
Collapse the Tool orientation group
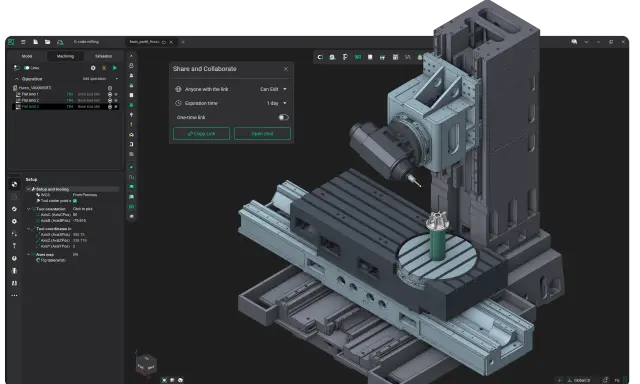click(x=29, y=209)
